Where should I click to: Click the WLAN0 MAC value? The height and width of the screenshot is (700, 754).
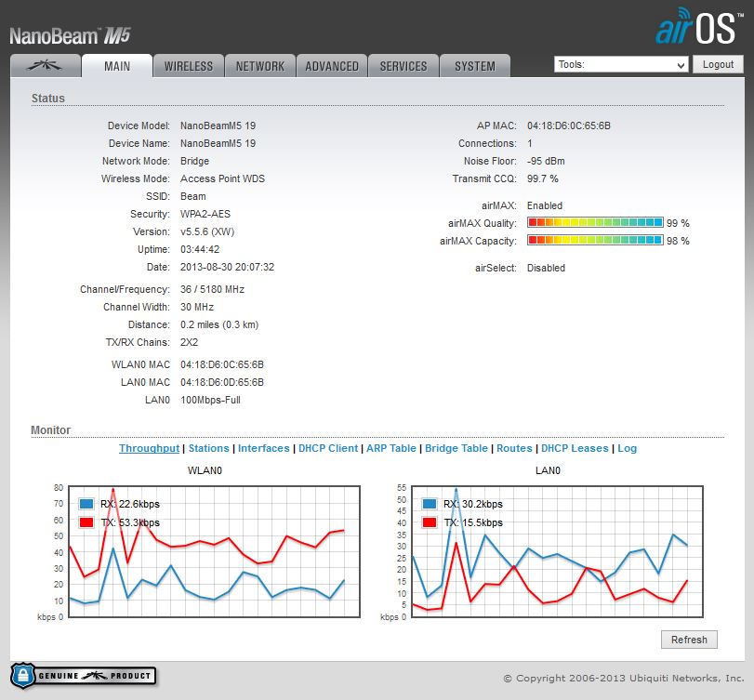[222, 364]
